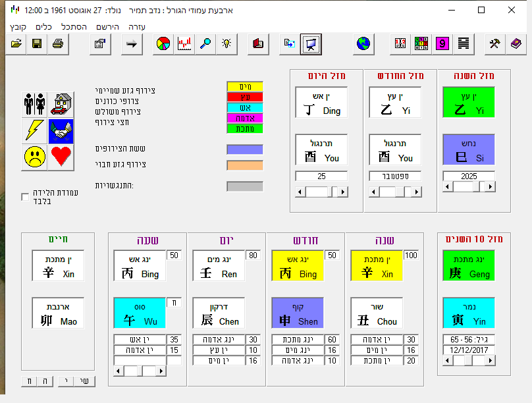
Task: Click the magnifying glass toolbar icon
Action: (205, 44)
